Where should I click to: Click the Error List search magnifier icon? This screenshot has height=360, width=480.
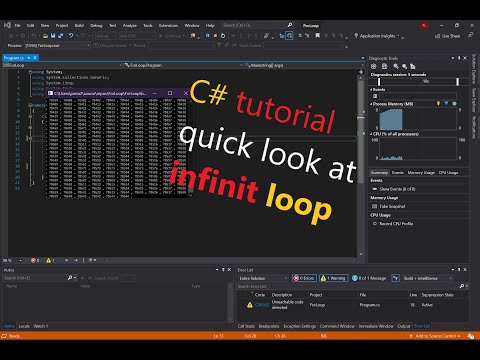tap(462, 286)
